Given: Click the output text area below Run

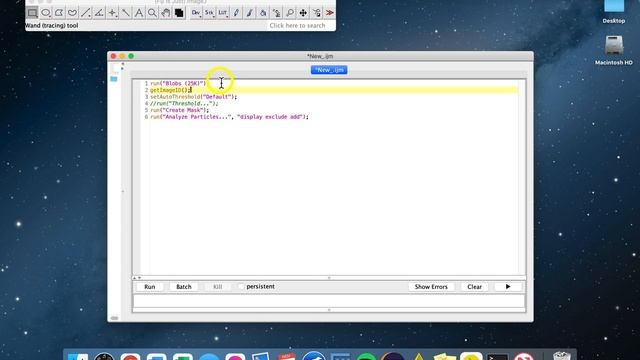Looking at the screenshot, I should [x=329, y=301].
